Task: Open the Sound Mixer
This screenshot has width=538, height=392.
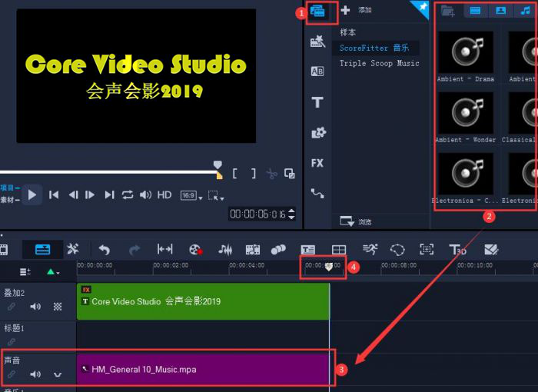Action: [225, 250]
